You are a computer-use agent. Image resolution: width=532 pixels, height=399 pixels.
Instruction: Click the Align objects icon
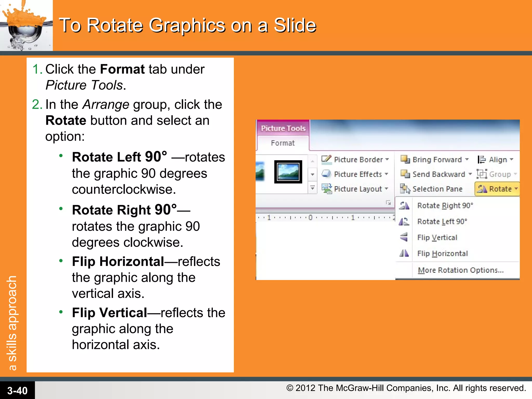pyautogui.click(x=481, y=159)
